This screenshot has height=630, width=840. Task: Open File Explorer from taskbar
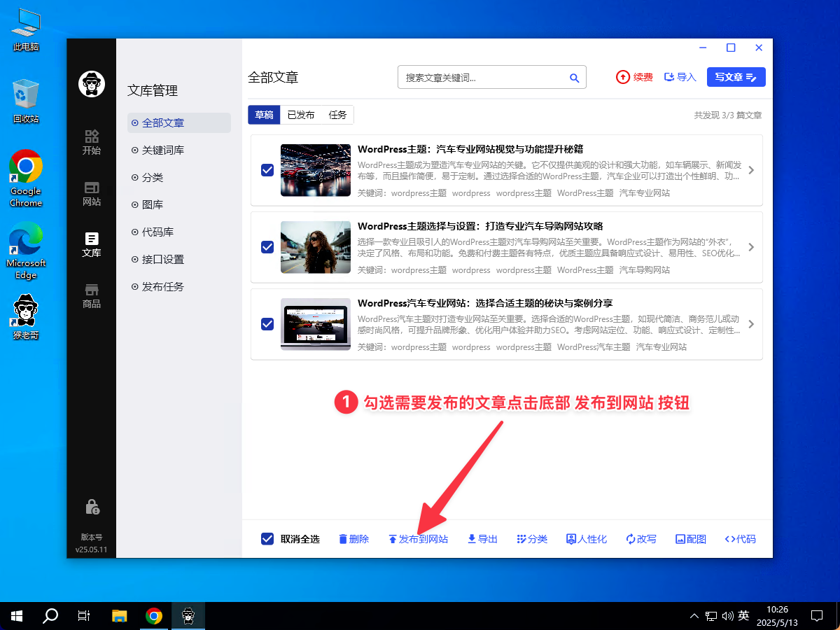coord(120,616)
